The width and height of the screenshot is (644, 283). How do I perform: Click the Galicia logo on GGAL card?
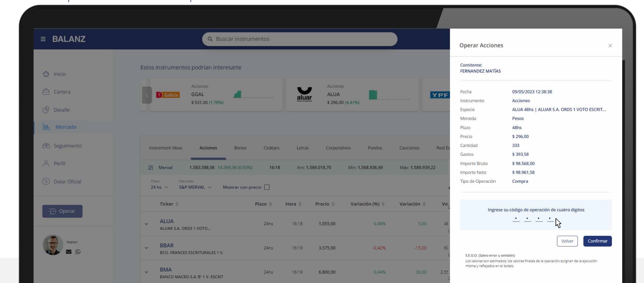168,95
